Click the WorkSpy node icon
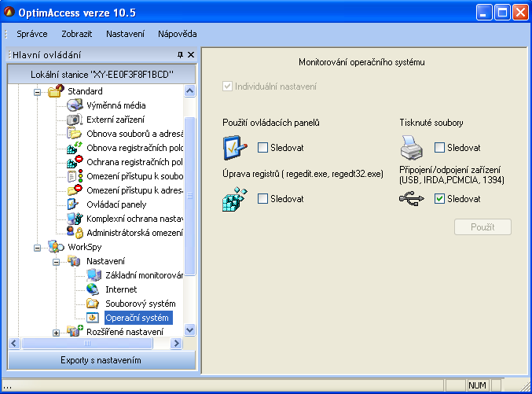The width and height of the screenshot is (532, 394). point(56,247)
